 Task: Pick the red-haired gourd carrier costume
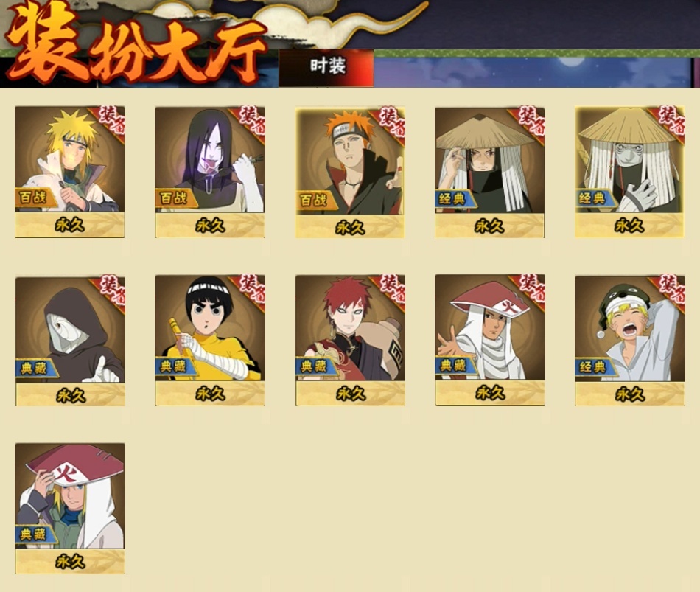coord(350,341)
